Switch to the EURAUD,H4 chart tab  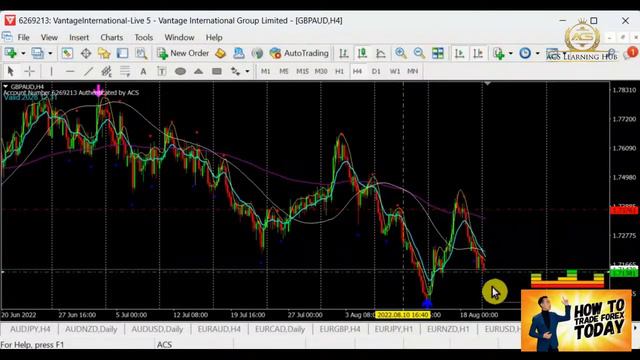tap(219, 329)
